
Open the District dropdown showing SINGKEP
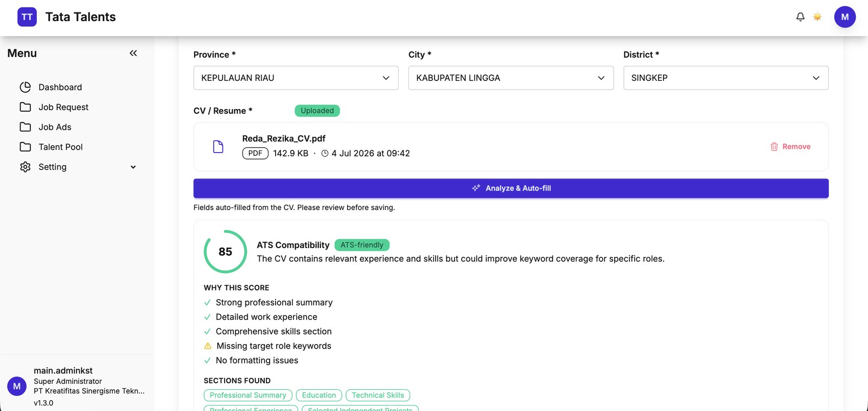click(726, 78)
